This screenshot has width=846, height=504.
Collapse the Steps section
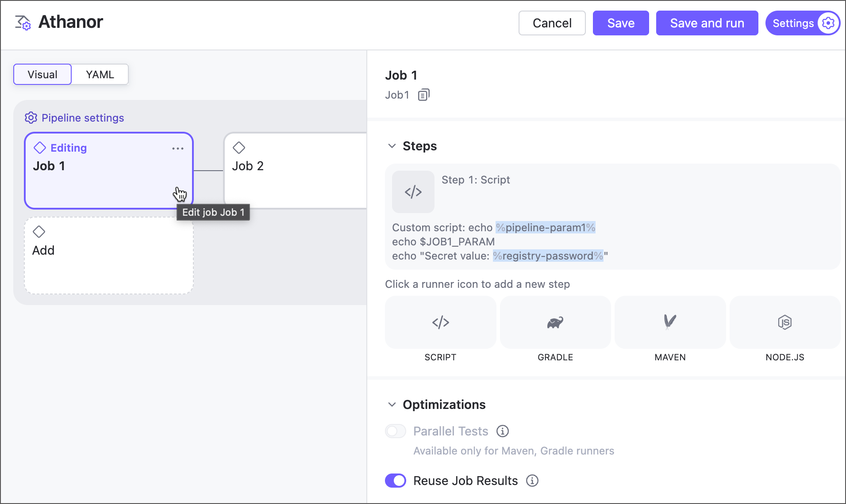[x=392, y=146]
